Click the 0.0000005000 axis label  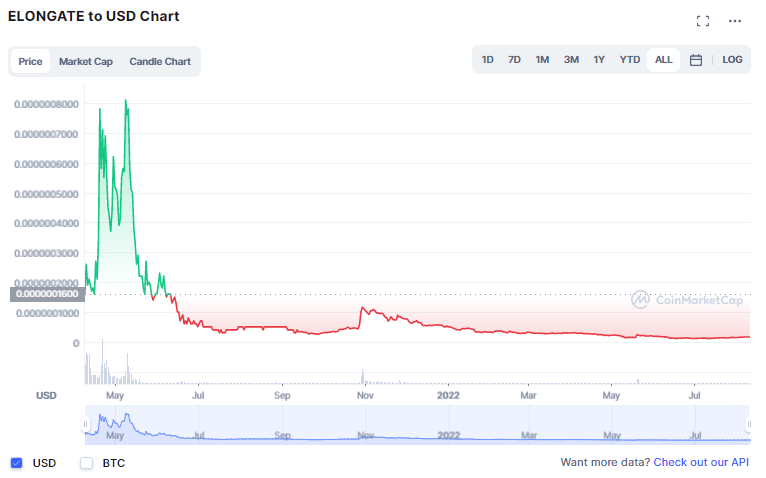tap(46, 194)
